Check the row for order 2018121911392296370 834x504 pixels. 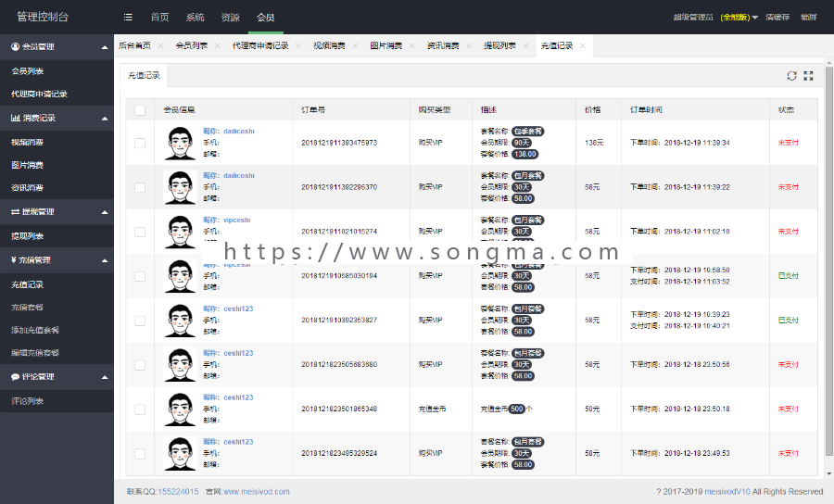click(140, 187)
